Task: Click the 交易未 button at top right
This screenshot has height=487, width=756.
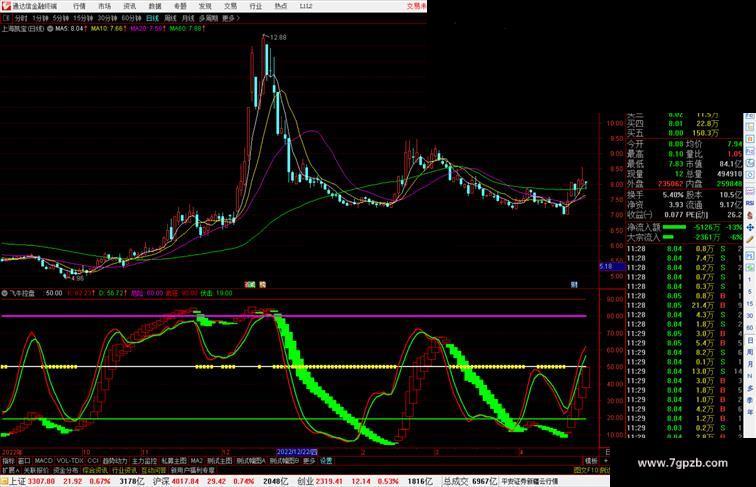Action: pyautogui.click(x=416, y=6)
